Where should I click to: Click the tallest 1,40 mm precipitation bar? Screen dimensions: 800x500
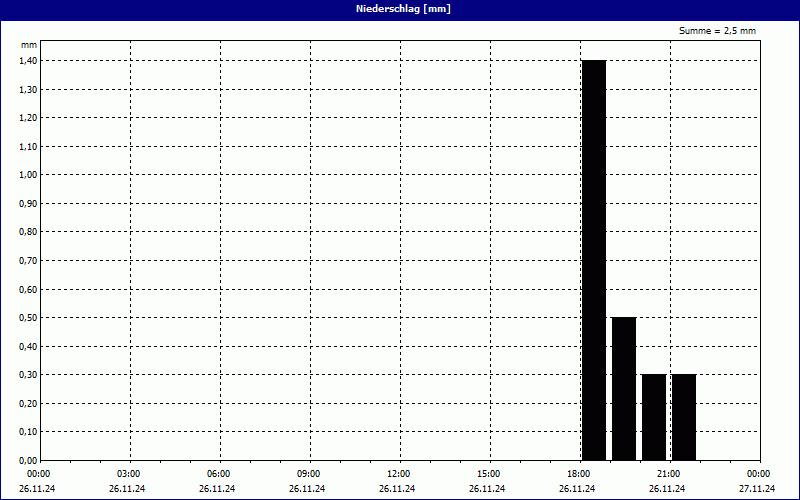click(594, 260)
